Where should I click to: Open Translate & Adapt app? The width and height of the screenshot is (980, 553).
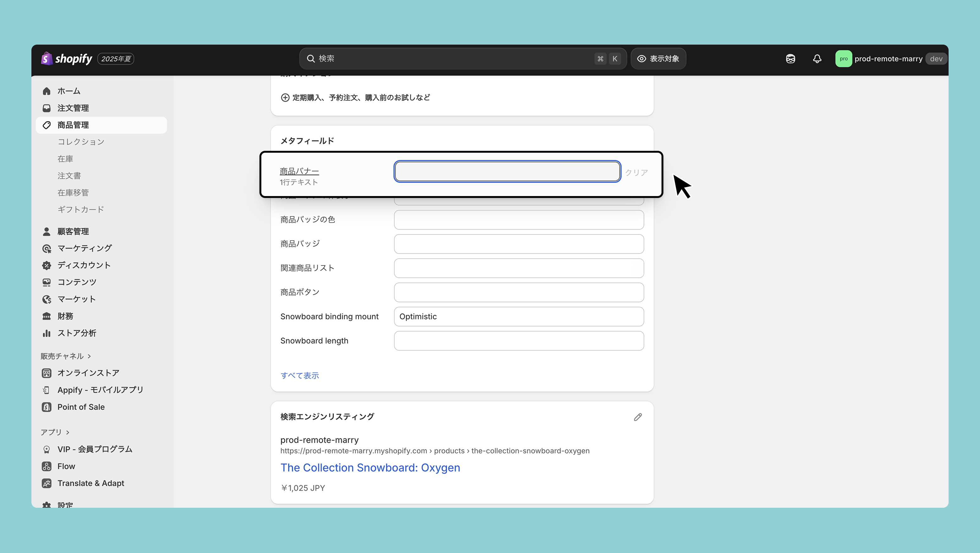point(90,483)
